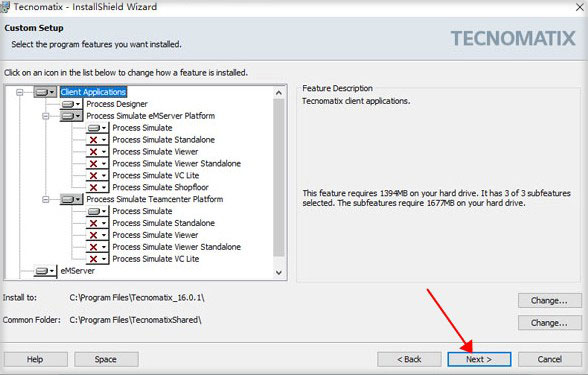The image size is (588, 375).
Task: Select Process Simulate Viewer Standalone label under eMServer Platform
Action: (x=176, y=164)
